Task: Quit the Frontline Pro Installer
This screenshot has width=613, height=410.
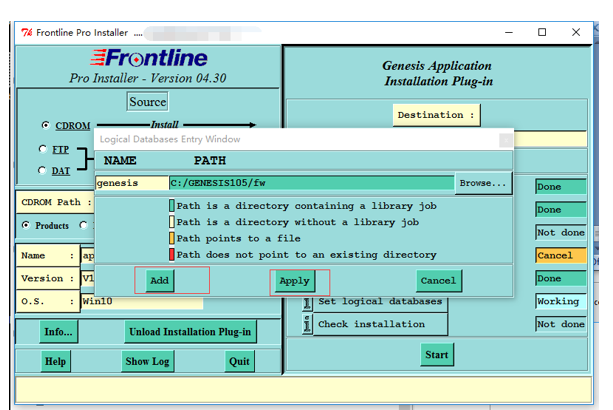Action: (x=239, y=361)
